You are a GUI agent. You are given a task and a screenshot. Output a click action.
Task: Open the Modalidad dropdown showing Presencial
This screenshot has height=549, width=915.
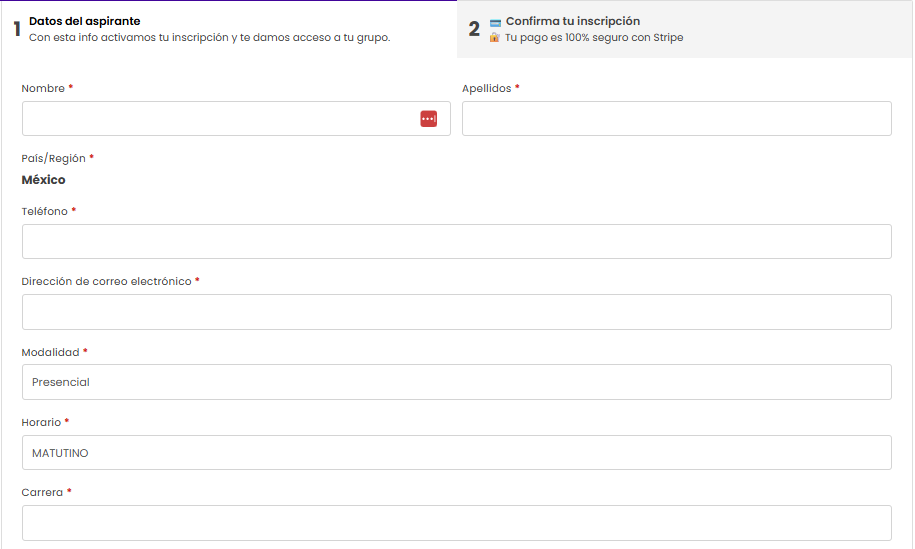457,382
